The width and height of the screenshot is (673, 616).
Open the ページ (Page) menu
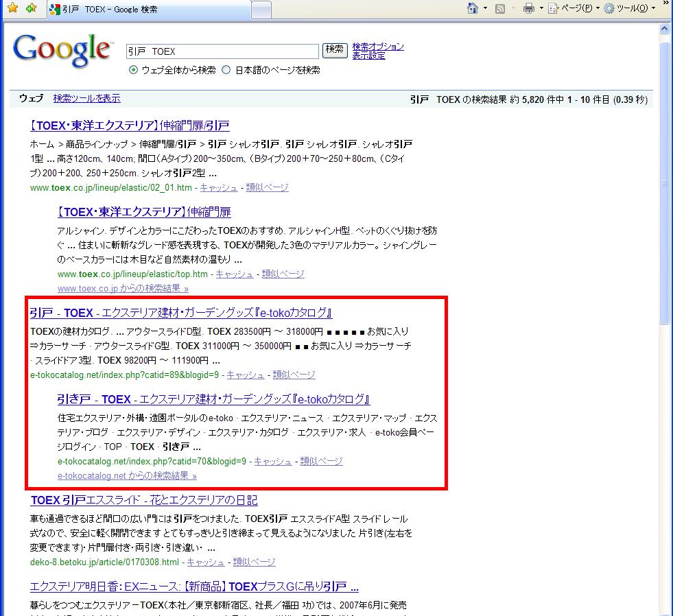[571, 8]
